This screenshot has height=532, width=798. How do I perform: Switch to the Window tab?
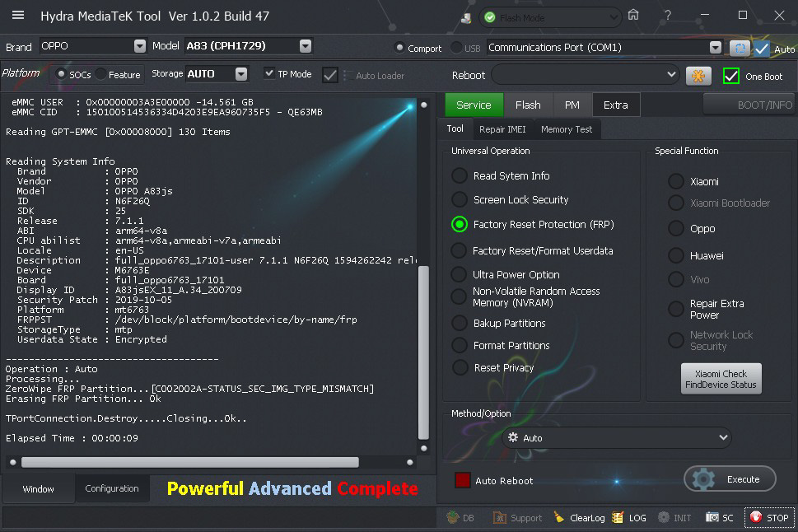(x=38, y=488)
